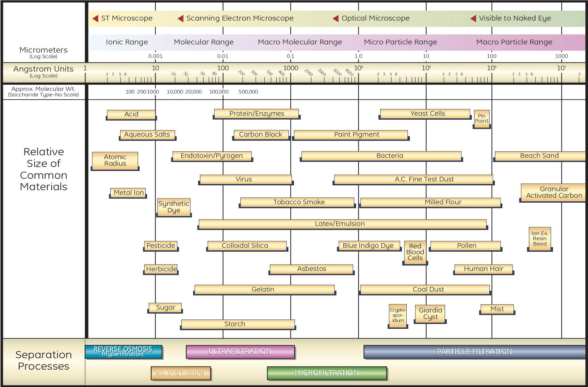Click the red arrow beside ST Microscope
Image resolution: width=588 pixels, height=387 pixels.
pos(95,18)
